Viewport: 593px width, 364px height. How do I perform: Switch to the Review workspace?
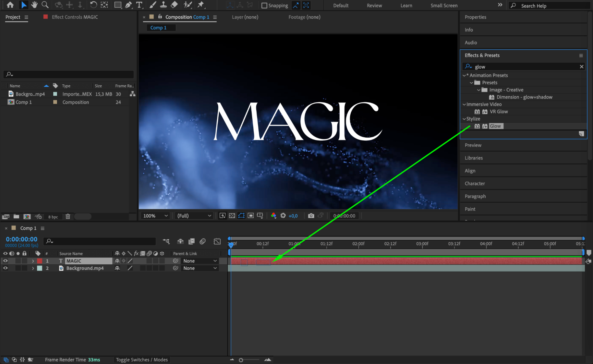(374, 5)
